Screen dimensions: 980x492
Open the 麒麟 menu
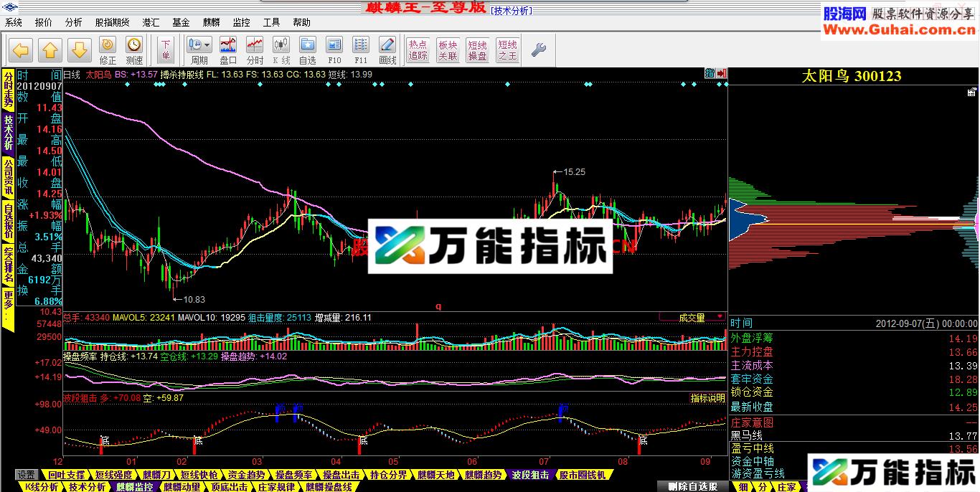pyautogui.click(x=210, y=22)
